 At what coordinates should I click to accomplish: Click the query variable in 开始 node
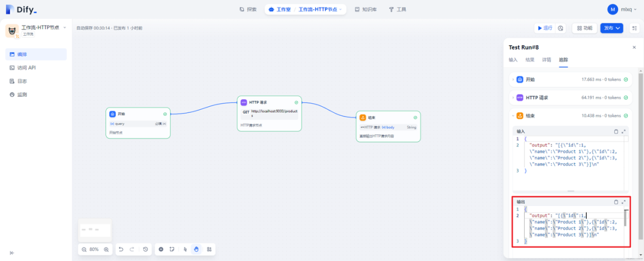(119, 124)
